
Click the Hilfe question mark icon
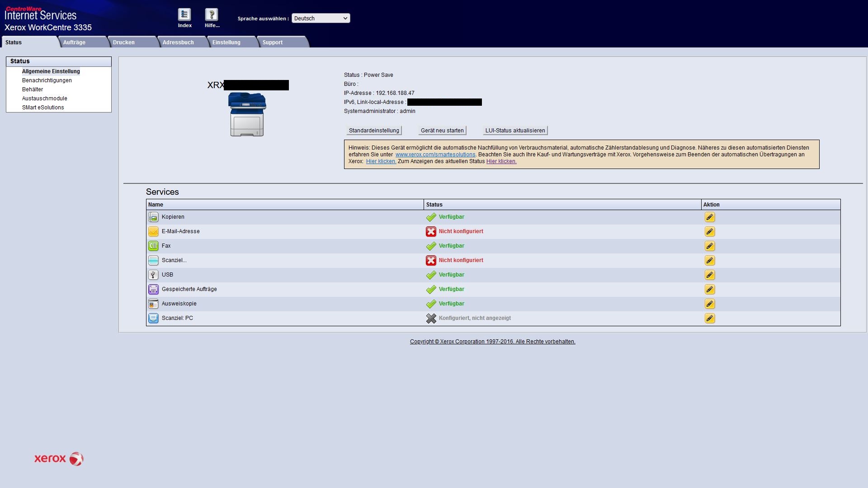[x=212, y=15]
